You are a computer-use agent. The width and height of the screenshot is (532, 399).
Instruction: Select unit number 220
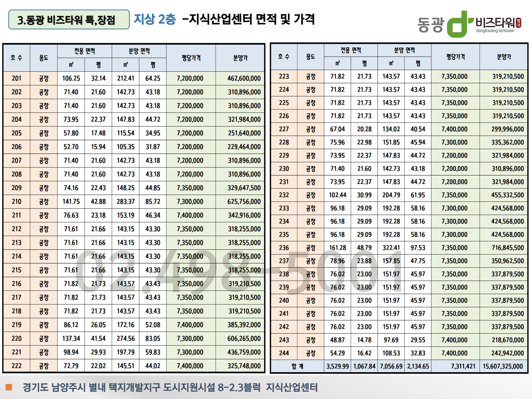[17, 338]
